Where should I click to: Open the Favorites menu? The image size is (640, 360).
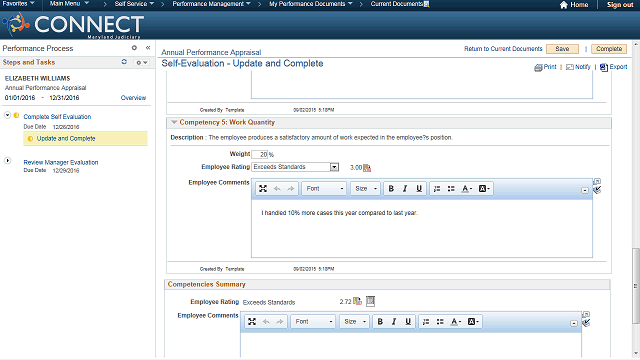point(18,4)
